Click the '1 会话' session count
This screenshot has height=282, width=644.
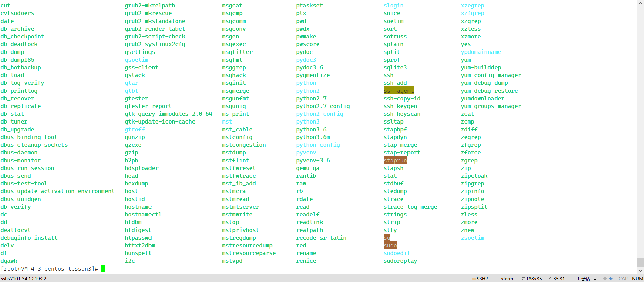coord(584,279)
